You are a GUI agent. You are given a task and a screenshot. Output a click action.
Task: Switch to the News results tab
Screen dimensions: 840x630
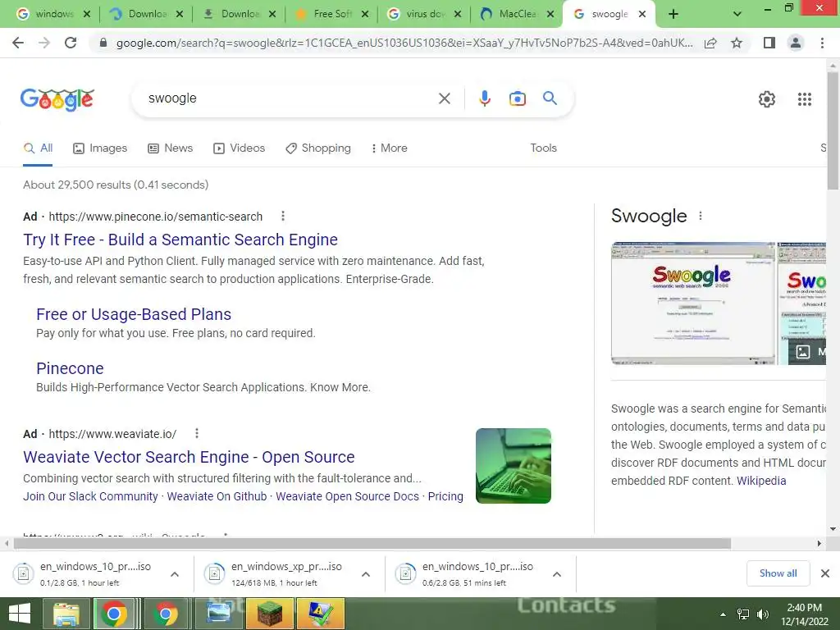tap(171, 148)
